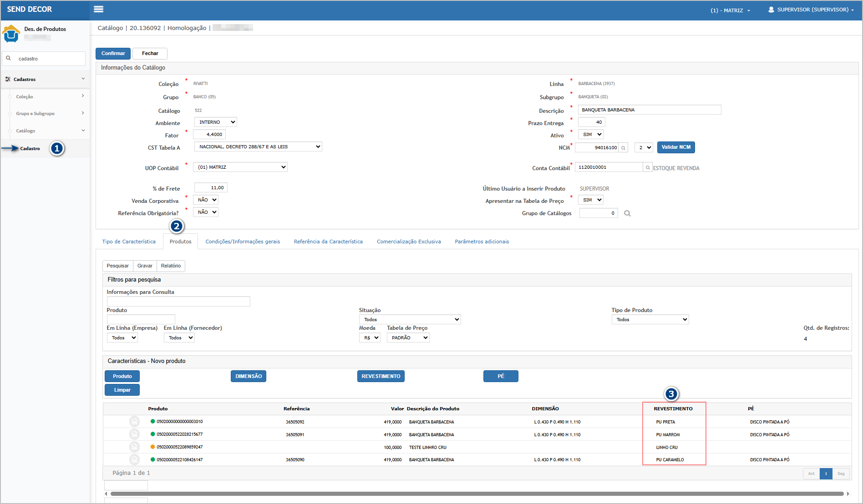Click the REVESTIMENTO characteristic button
Viewport: 863px width, 504px height.
(x=381, y=376)
